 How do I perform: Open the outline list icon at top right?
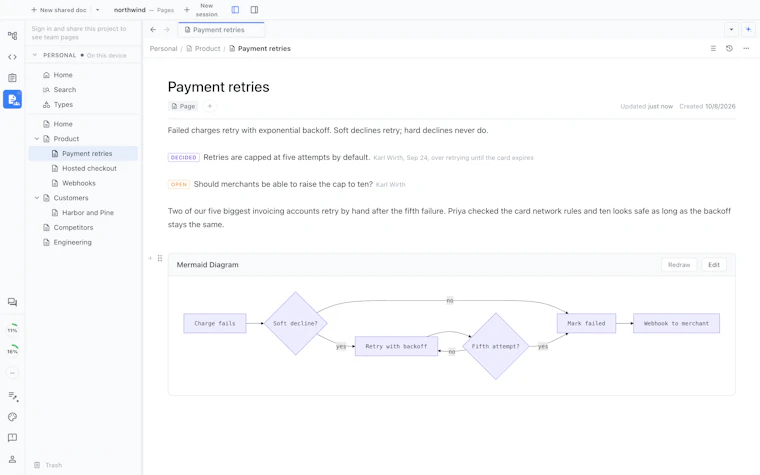[x=713, y=48]
